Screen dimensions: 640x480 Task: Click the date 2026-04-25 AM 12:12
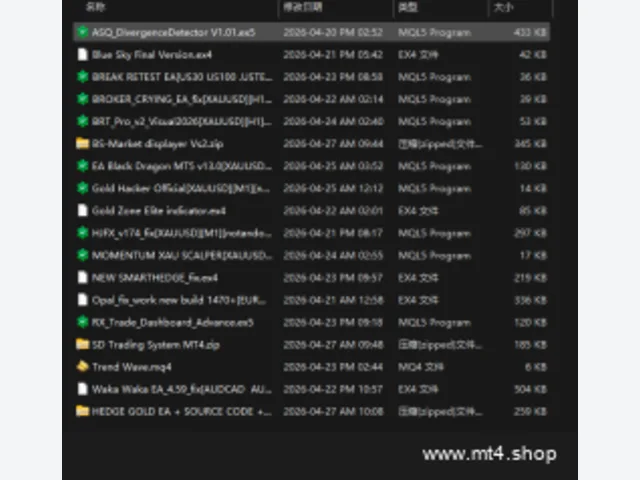coord(333,189)
